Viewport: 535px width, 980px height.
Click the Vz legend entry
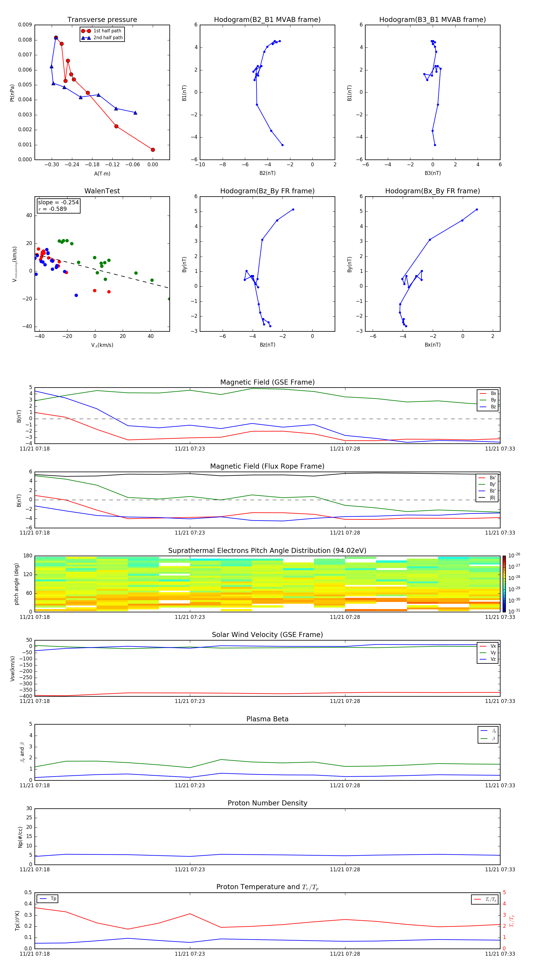coord(488,659)
